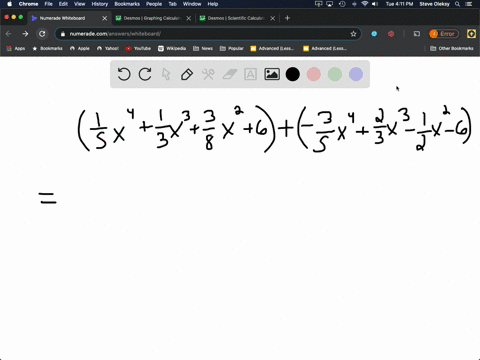480x360 pixels.
Task: Bookmark this page with star icon
Action: 353,34
